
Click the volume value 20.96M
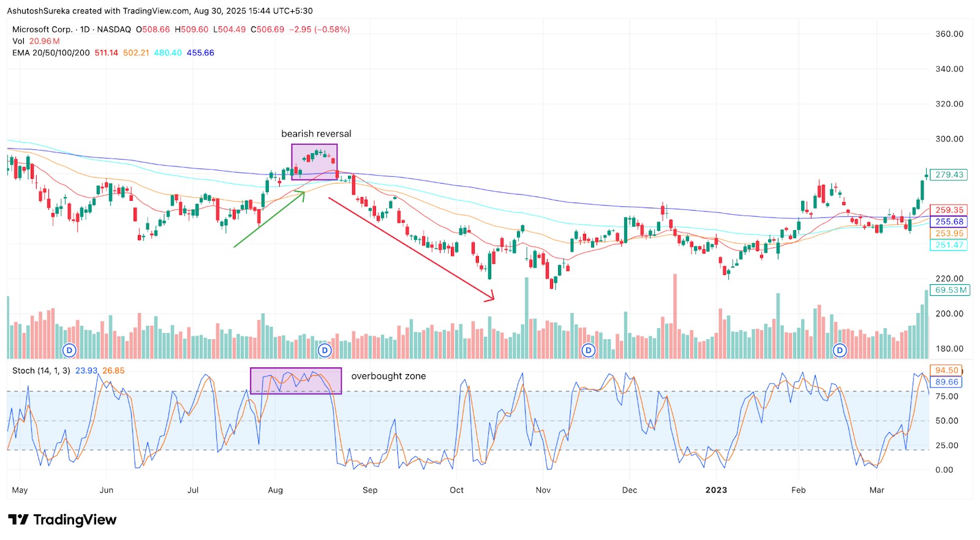pos(45,41)
